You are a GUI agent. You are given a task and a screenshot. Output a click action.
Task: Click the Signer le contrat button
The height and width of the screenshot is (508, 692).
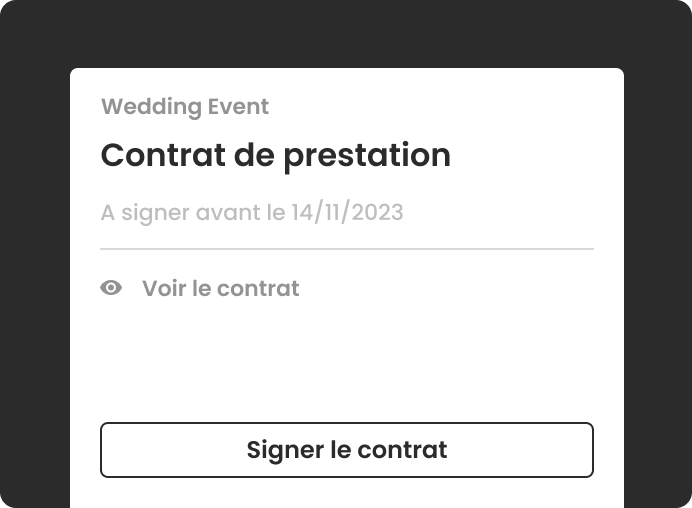(x=347, y=450)
